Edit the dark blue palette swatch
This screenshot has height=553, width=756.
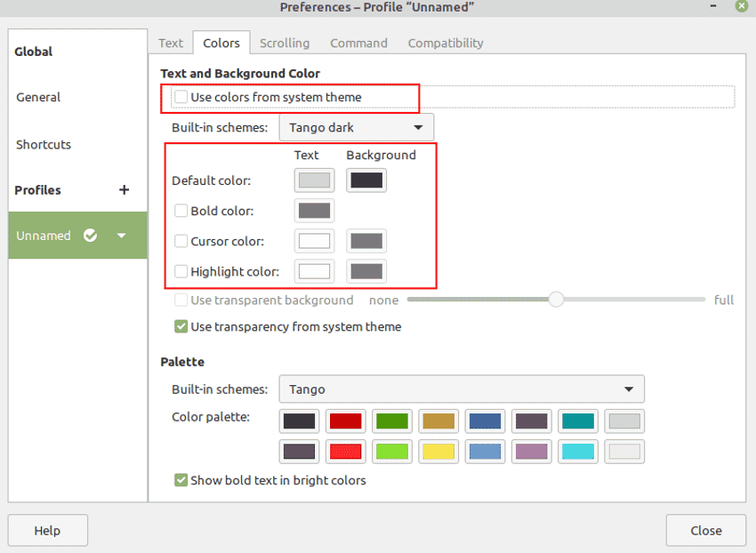coord(485,421)
